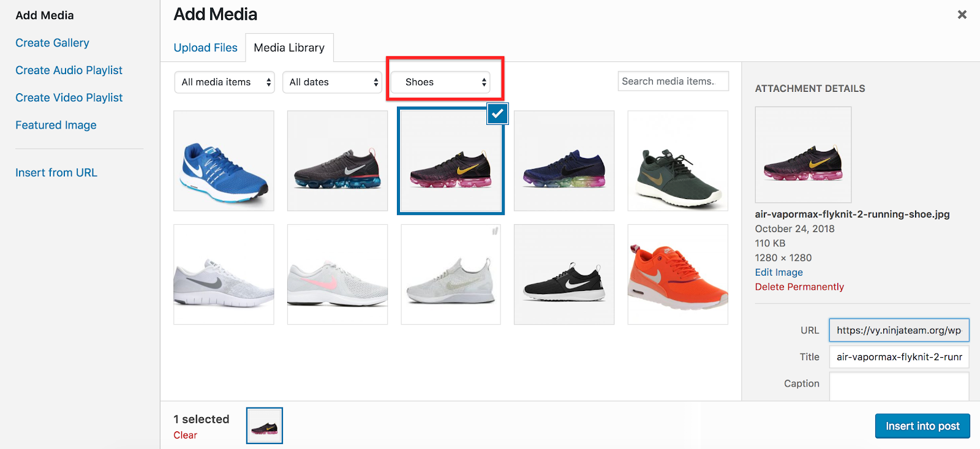Open the All dates filter dropdown
The width and height of the screenshot is (980, 449).
[332, 82]
